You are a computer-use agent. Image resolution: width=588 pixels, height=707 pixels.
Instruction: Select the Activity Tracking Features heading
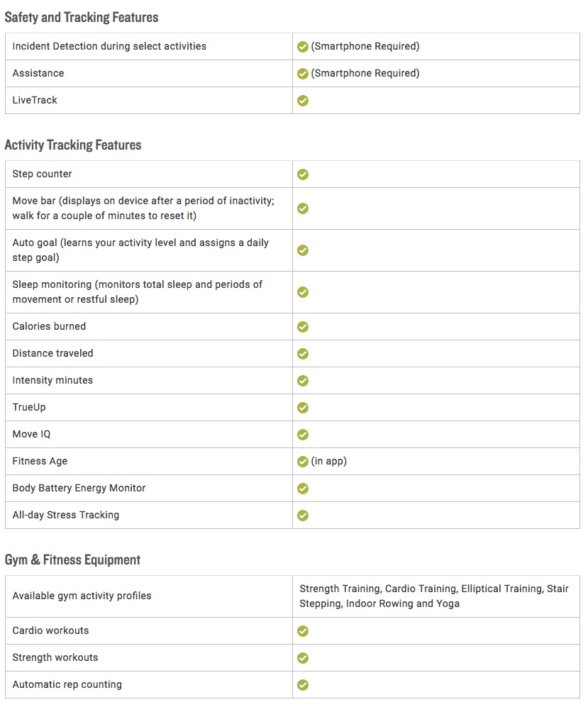73,145
